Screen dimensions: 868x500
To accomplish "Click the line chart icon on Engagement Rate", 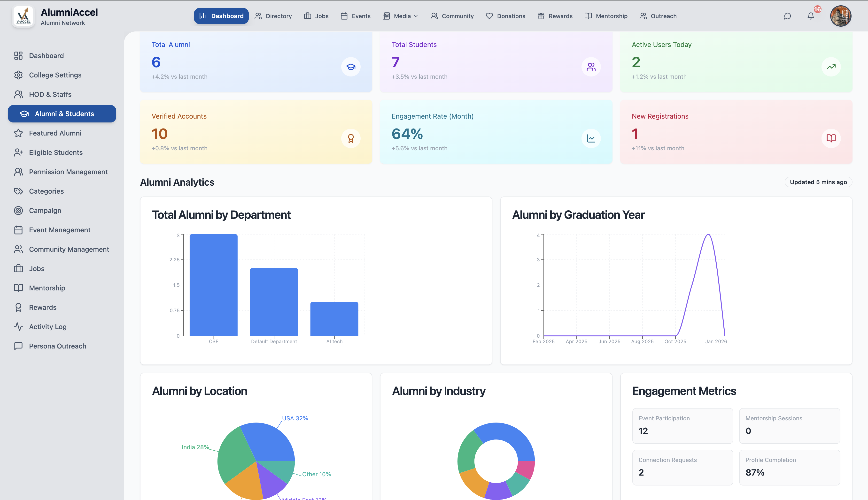I will 591,138.
